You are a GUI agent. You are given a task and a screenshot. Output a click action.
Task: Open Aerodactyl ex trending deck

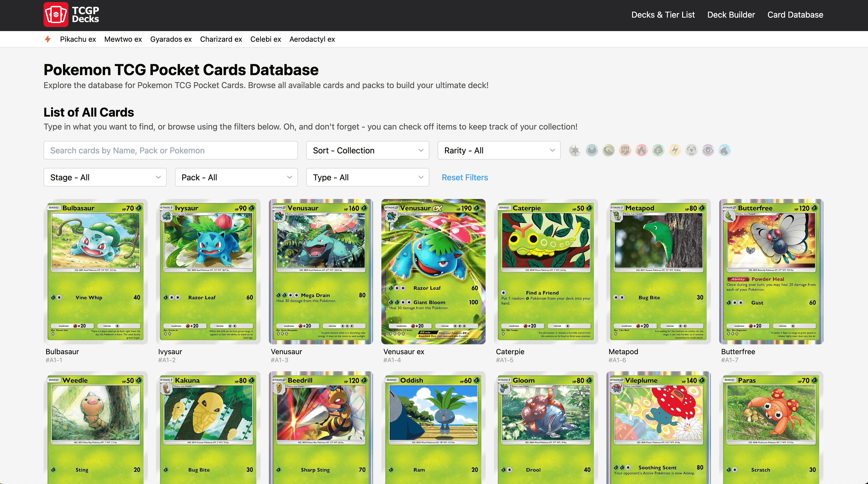[x=312, y=39]
